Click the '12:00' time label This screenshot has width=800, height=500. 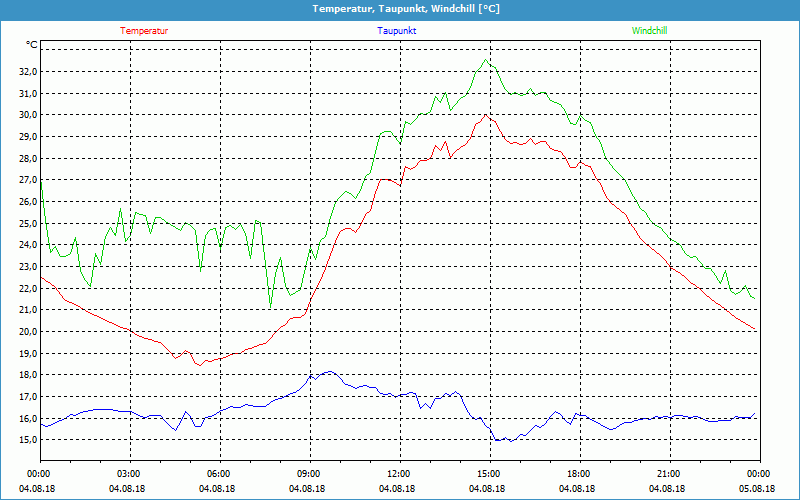(x=400, y=474)
